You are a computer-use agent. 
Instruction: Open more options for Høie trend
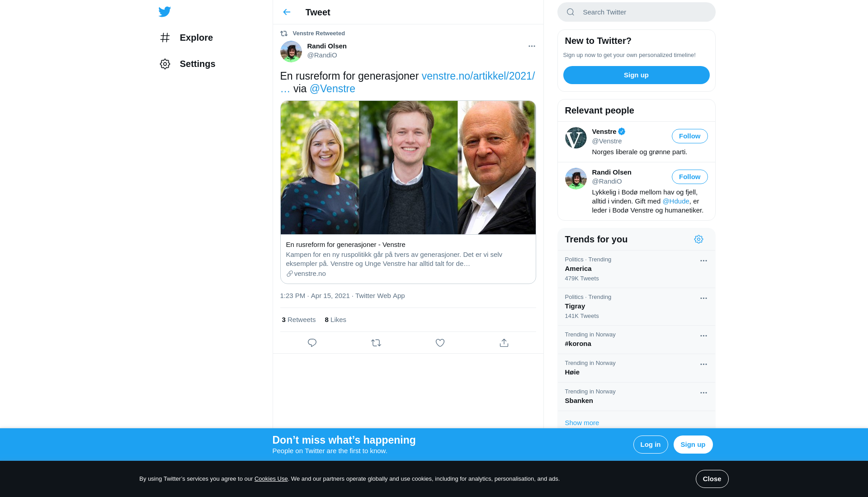[x=703, y=364]
